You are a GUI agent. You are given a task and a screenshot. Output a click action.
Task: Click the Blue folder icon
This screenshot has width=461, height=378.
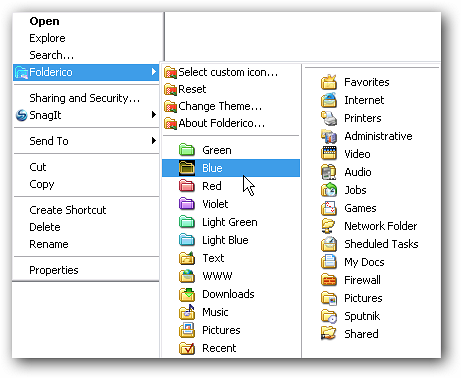pos(187,168)
